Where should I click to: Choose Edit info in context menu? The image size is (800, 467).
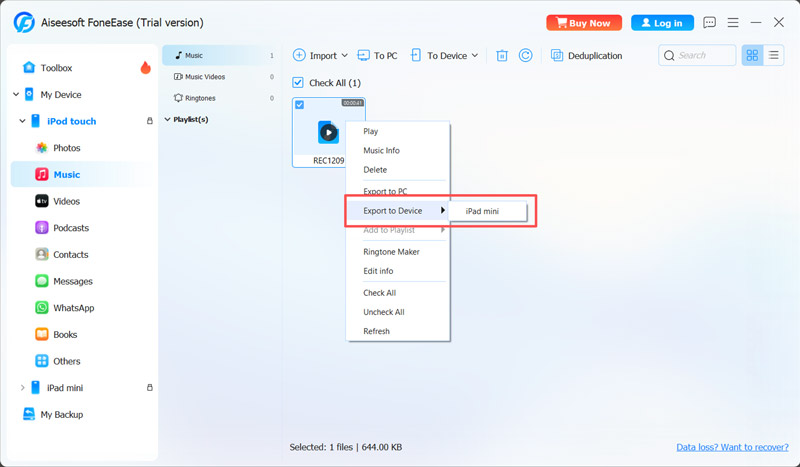pos(378,271)
